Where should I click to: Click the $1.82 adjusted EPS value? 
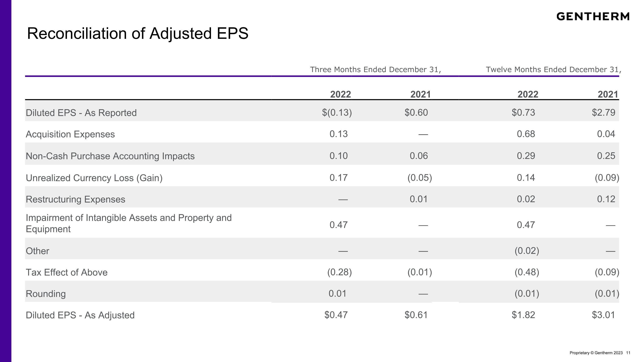tap(523, 315)
